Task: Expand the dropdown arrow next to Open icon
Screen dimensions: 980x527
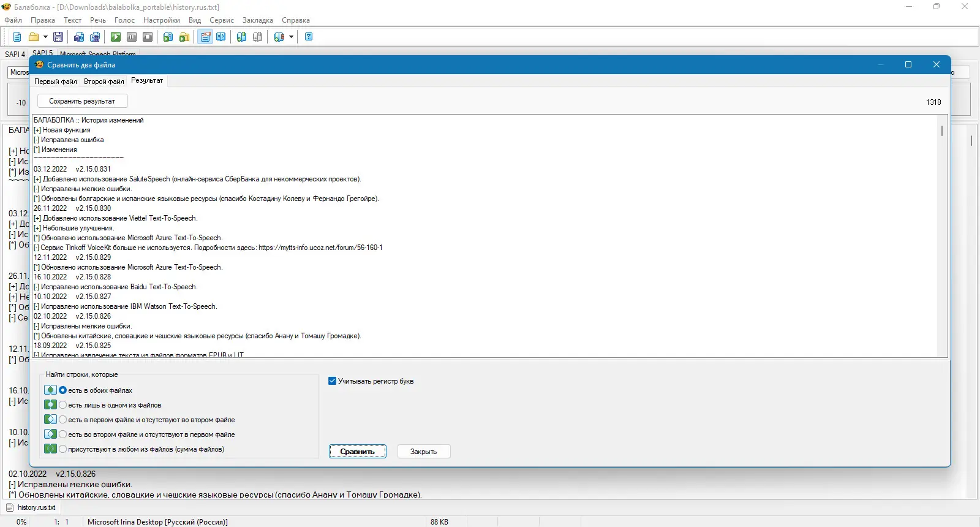Action: point(45,37)
